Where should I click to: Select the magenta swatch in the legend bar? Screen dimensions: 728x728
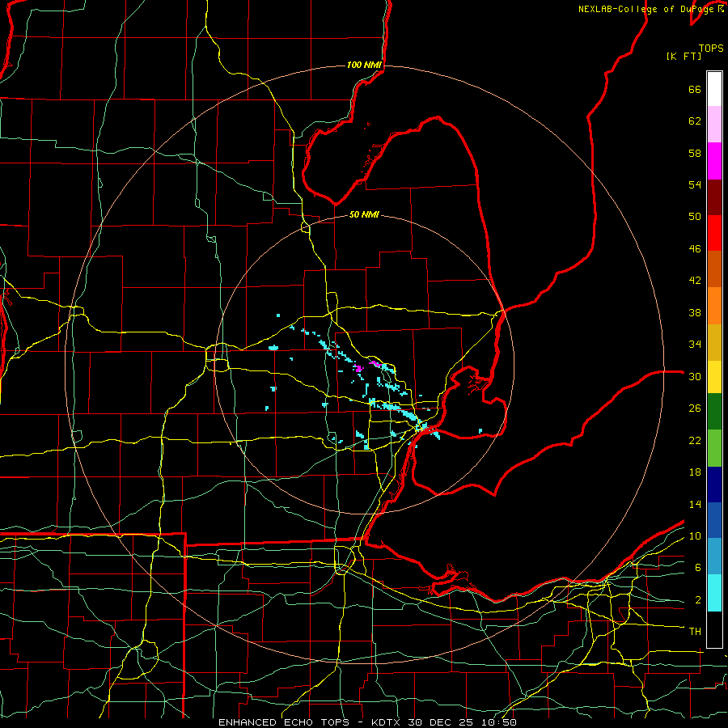click(x=714, y=161)
